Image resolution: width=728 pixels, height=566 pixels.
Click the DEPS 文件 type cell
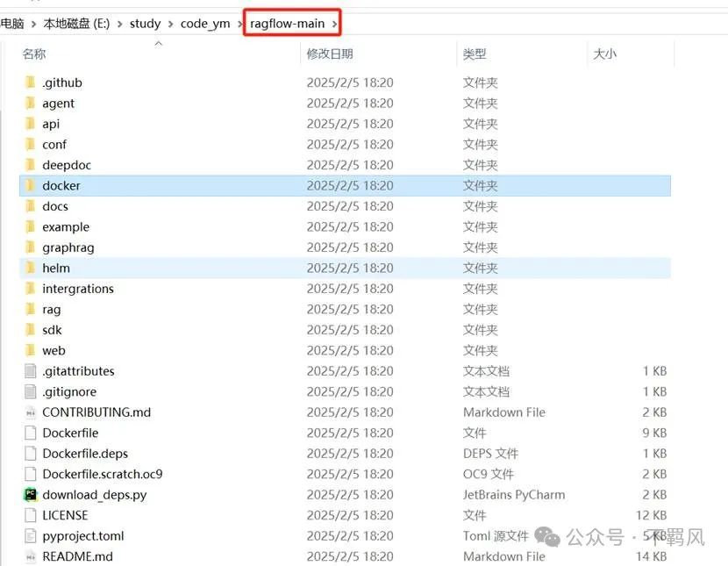(x=490, y=453)
